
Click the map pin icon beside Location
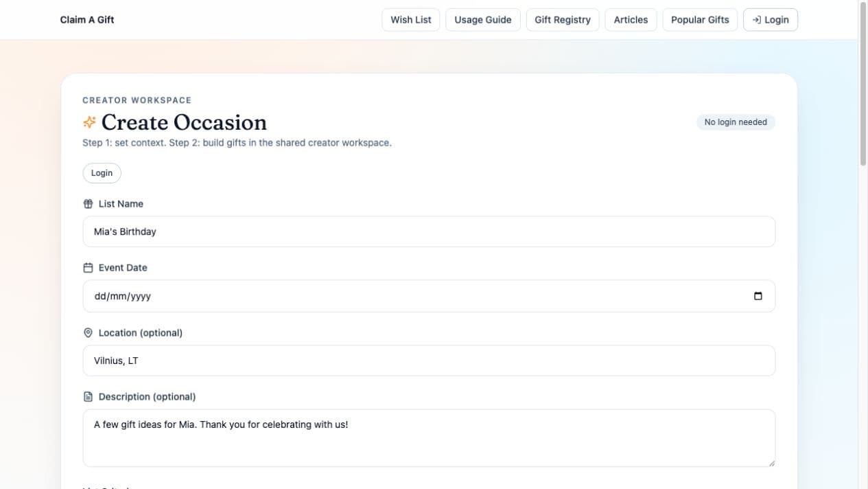(x=88, y=333)
